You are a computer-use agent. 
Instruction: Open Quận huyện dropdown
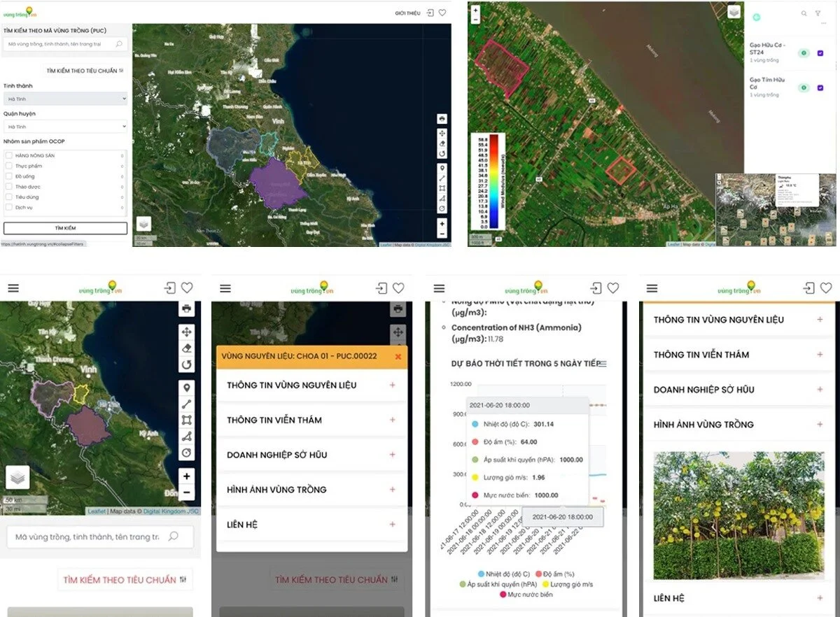coord(65,127)
